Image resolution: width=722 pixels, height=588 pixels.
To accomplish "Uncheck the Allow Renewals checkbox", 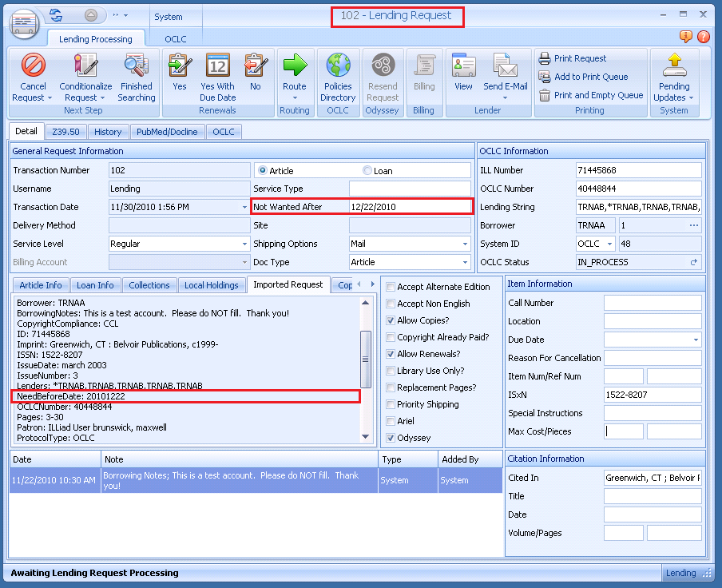I will [x=391, y=354].
